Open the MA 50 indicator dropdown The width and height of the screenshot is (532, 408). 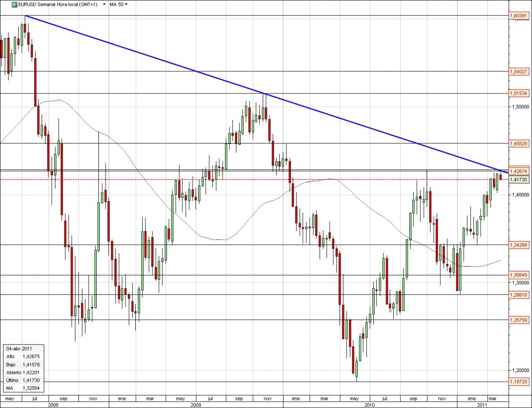pyautogui.click(x=126, y=4)
